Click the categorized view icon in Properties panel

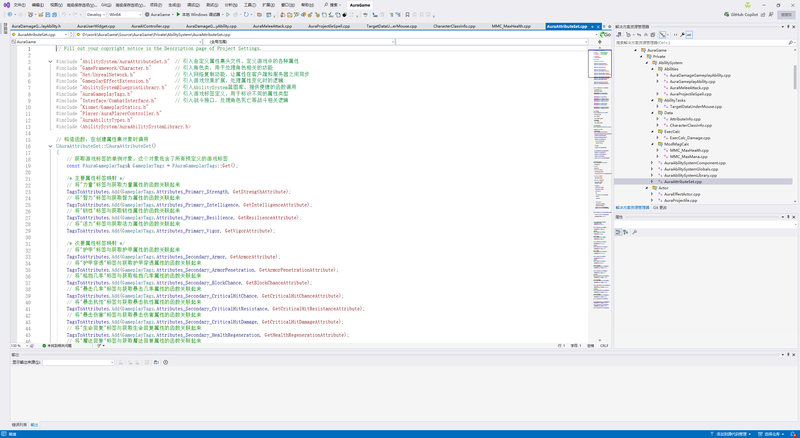click(x=619, y=232)
